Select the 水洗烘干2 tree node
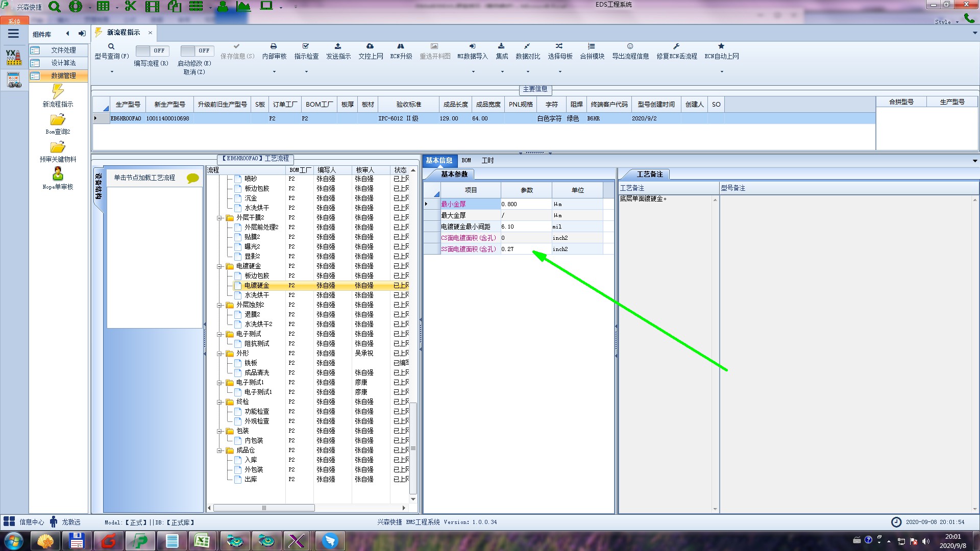Screen dimensions: 980x551 [x=258, y=324]
